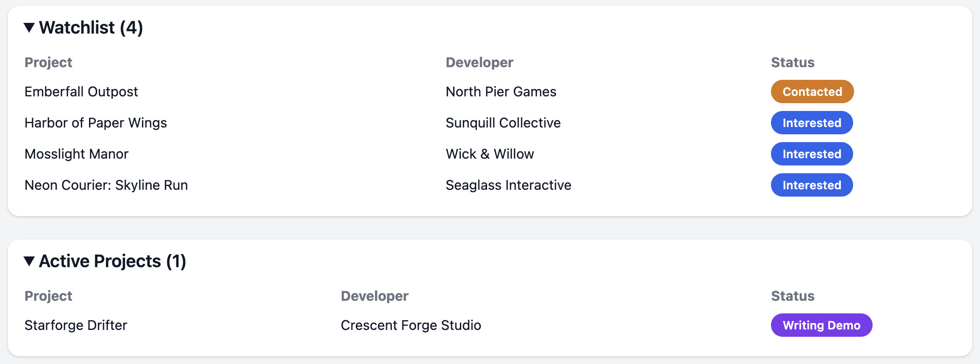Screen dimensions: 980x364
Task: Open Neon Courier: Skyline Run project
Action: tap(106, 185)
